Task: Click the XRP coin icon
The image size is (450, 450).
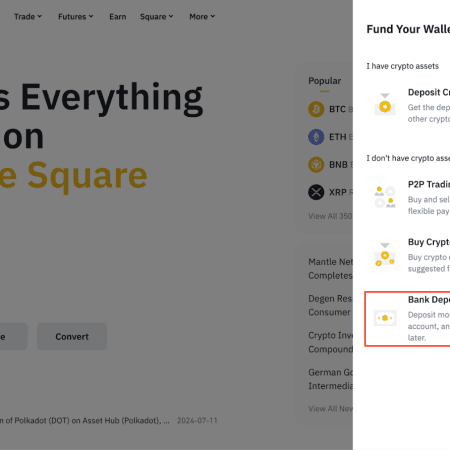Action: (316, 192)
